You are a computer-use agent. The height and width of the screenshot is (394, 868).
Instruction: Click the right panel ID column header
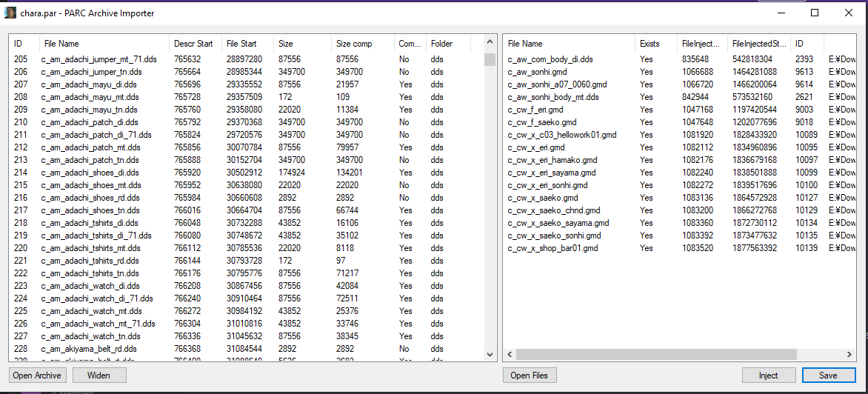[807, 43]
